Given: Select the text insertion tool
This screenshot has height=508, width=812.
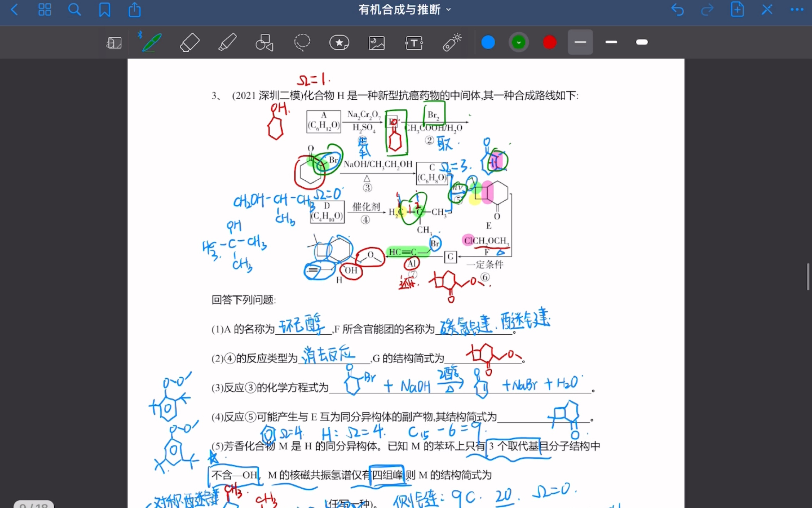Looking at the screenshot, I should pyautogui.click(x=414, y=42).
